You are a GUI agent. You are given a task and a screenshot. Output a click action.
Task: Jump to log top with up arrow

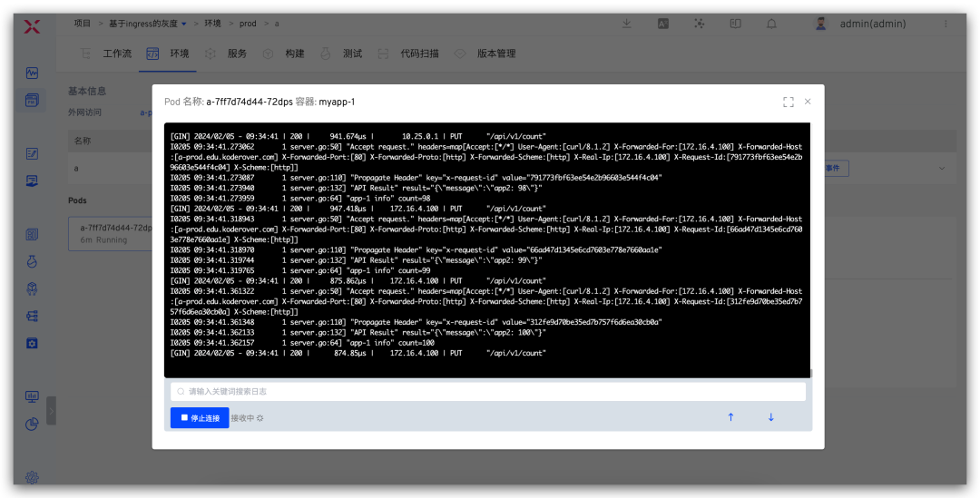click(730, 417)
